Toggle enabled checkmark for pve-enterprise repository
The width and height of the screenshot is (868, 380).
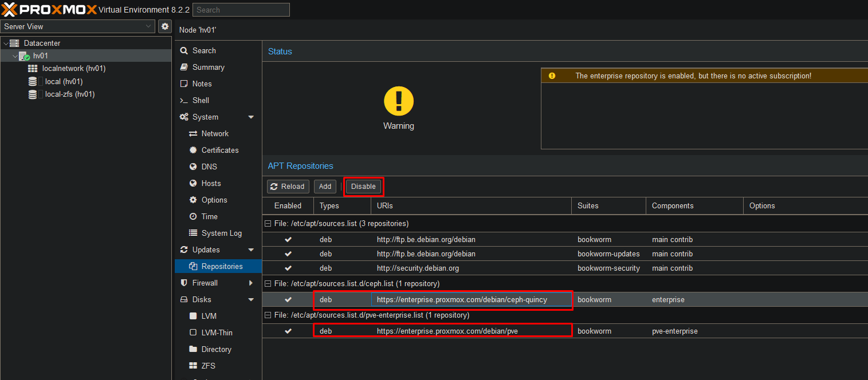point(288,331)
